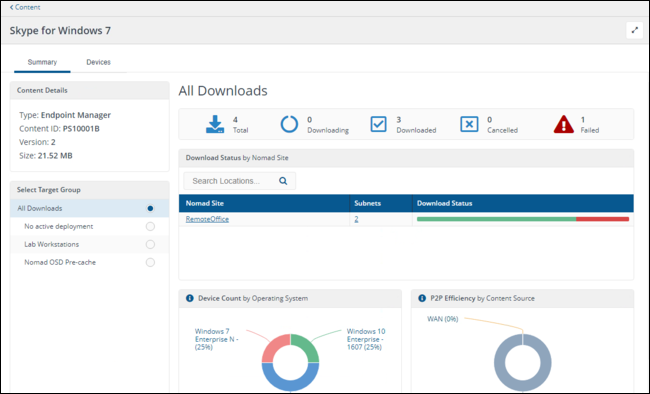Click the Total downloads arrow icon
The width and height of the screenshot is (650, 394).
coord(215,124)
